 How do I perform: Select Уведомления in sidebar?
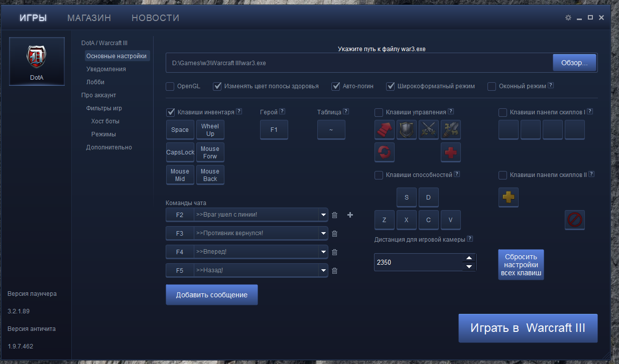tap(106, 69)
